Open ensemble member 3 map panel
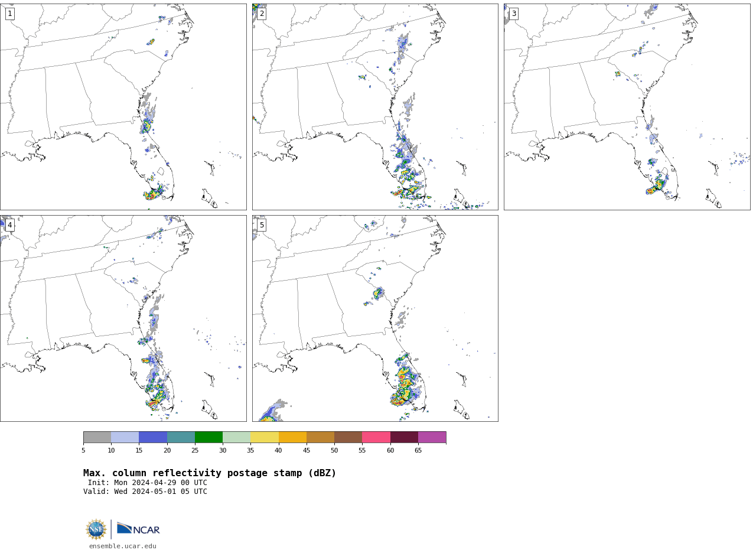The width and height of the screenshot is (756, 553). point(627,107)
